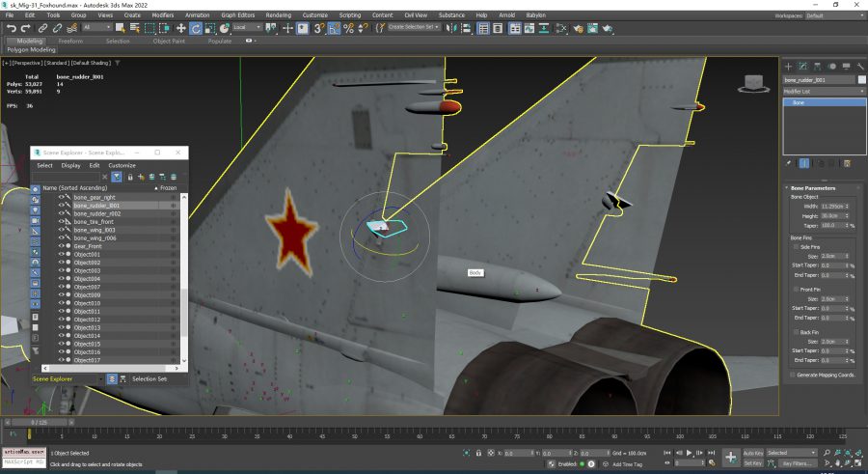Viewport: 868px width, 474px height.
Task: Click the filter funnel icon in Scene Explorer
Action: click(117, 177)
